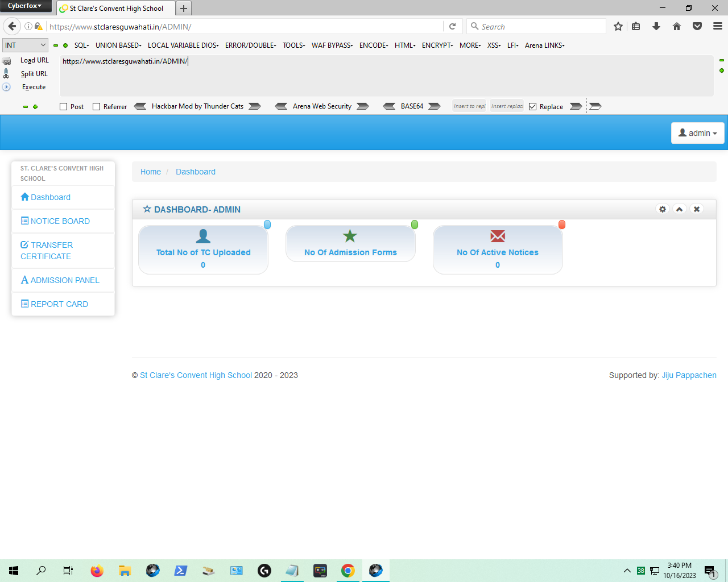Image resolution: width=728 pixels, height=582 pixels.
Task: Open the browser hamburger menu
Action: click(x=718, y=26)
